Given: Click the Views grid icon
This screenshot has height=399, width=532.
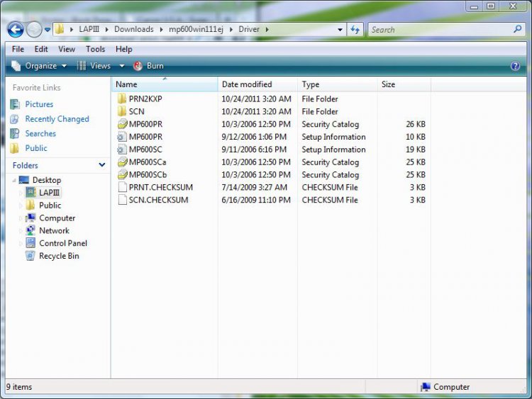Looking at the screenshot, I should 82,66.
